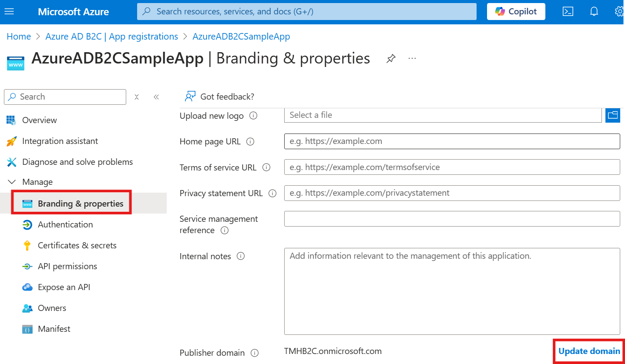Show Privacy statement URL info tooltip

point(272,194)
